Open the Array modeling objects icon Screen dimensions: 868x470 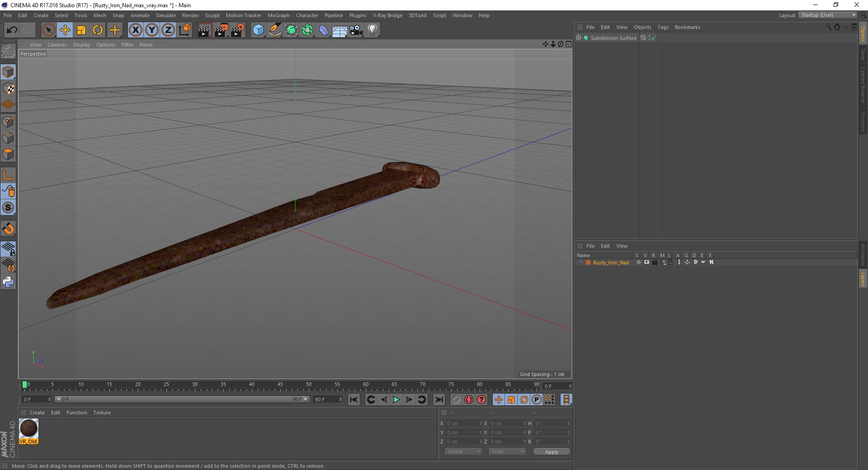[307, 30]
